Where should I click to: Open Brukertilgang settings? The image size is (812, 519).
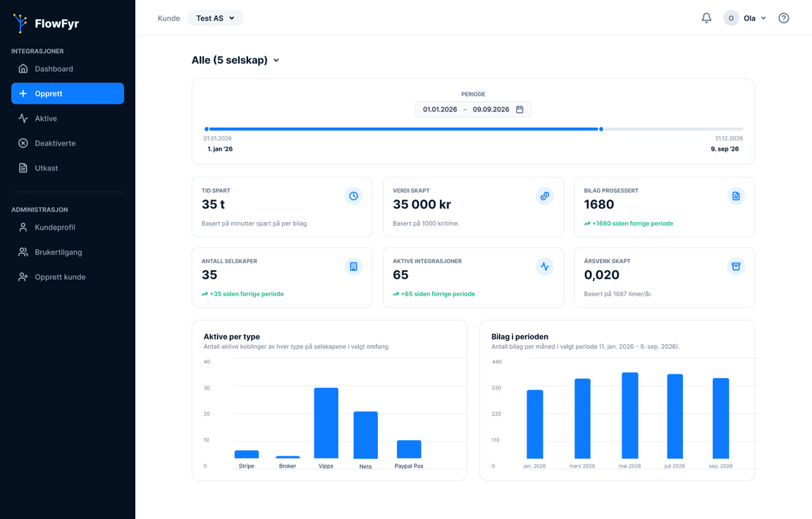pos(68,252)
